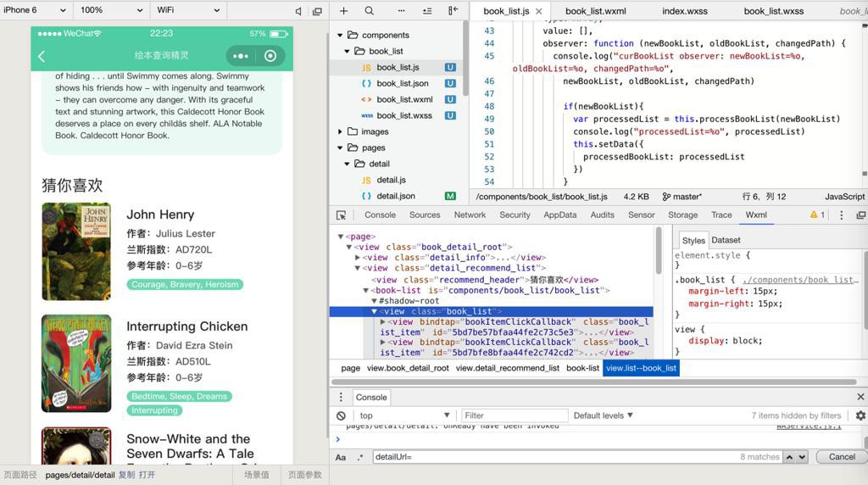Open the Console devtools tab
Screen dimensions: 868x485
[x=380, y=215]
